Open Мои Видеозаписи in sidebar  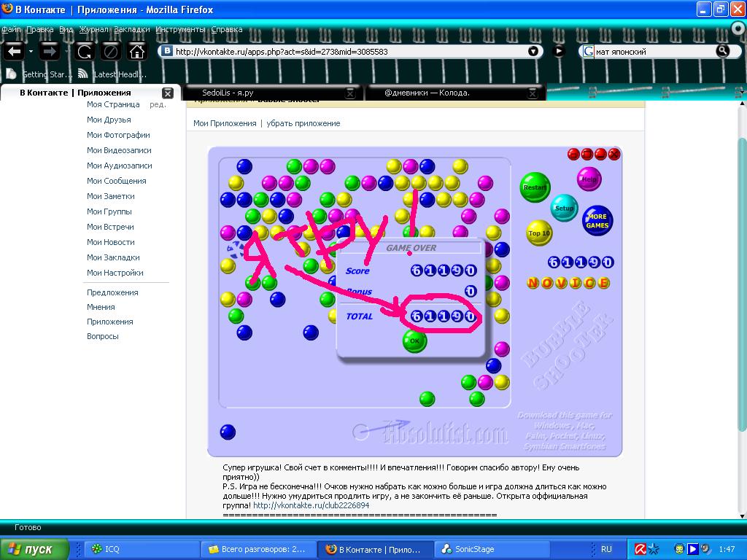(119, 150)
